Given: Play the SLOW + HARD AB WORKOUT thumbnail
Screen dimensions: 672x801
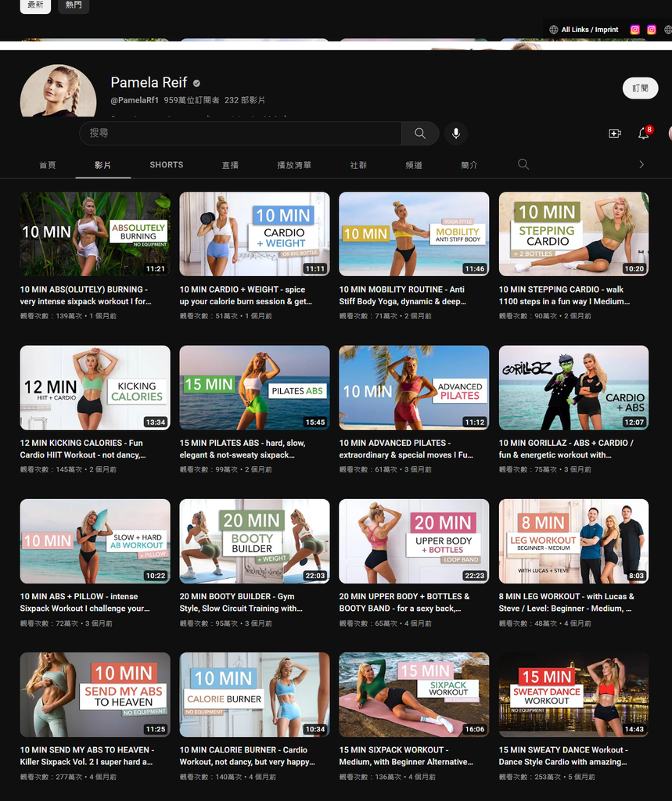Looking at the screenshot, I should (x=95, y=541).
